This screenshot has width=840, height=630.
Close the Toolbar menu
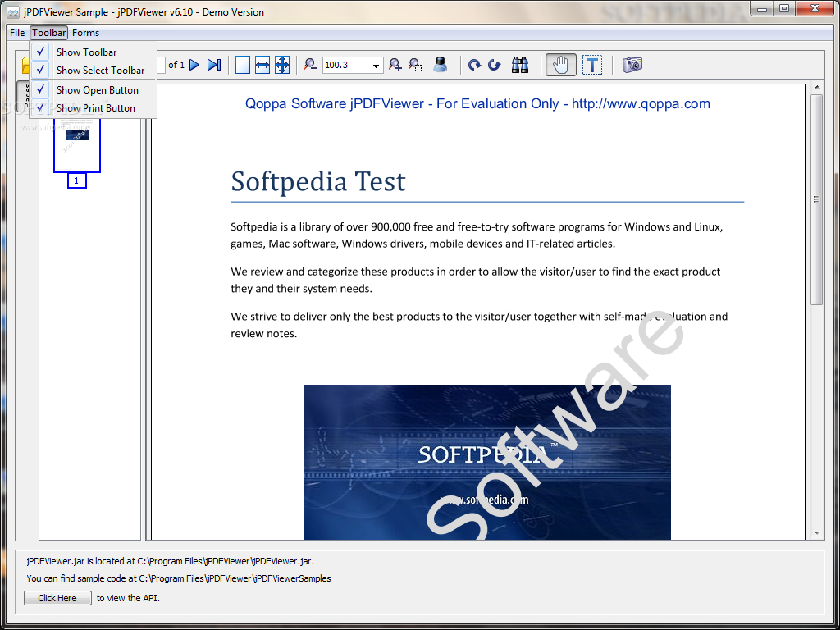pos(48,33)
